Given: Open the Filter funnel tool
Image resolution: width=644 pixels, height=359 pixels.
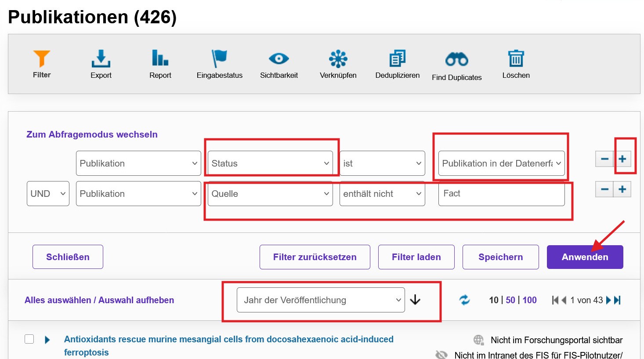Looking at the screenshot, I should tap(42, 59).
